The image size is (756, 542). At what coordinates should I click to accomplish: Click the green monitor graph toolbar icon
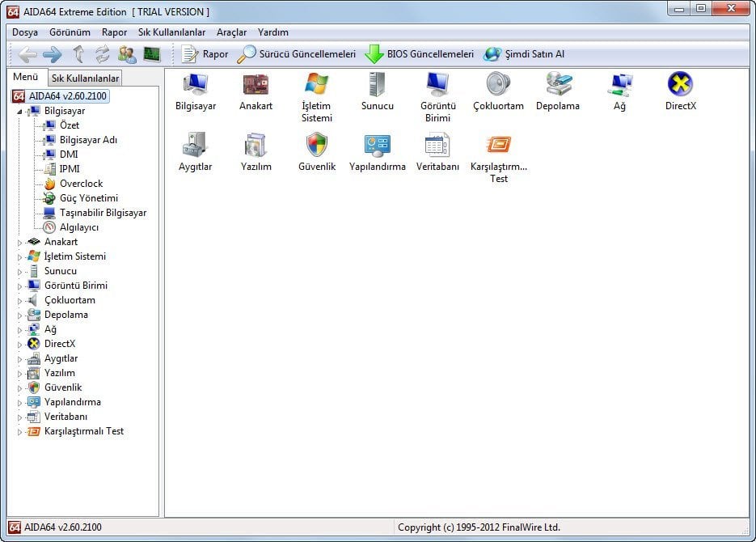(x=152, y=54)
